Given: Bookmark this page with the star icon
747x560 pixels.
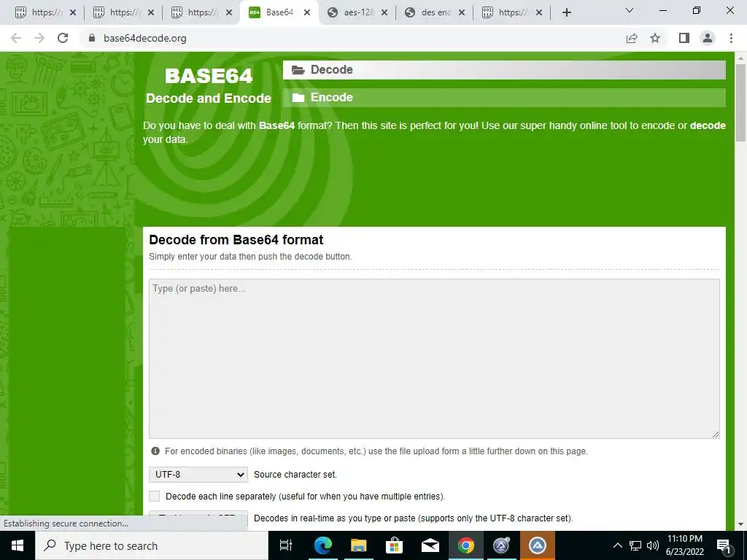Looking at the screenshot, I should pyautogui.click(x=655, y=38).
